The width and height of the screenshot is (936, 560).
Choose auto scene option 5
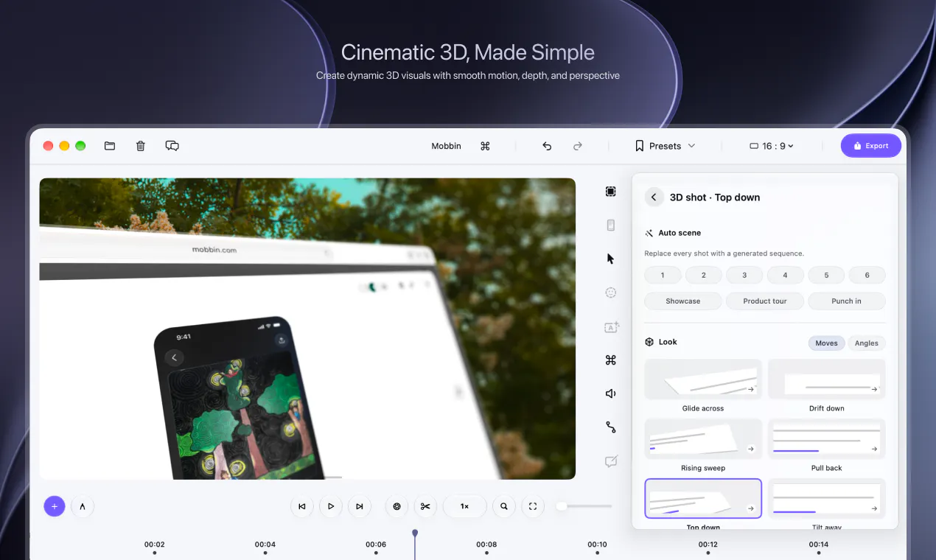point(826,275)
